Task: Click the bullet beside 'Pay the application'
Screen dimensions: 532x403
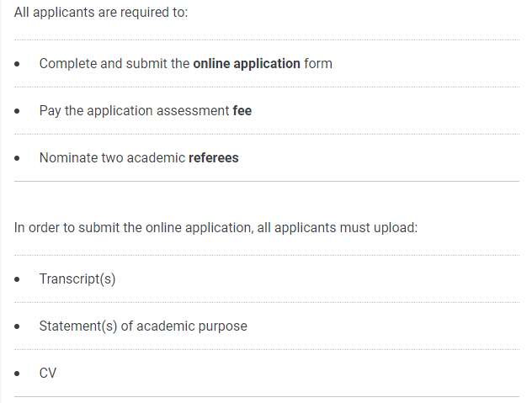Action: (17, 111)
